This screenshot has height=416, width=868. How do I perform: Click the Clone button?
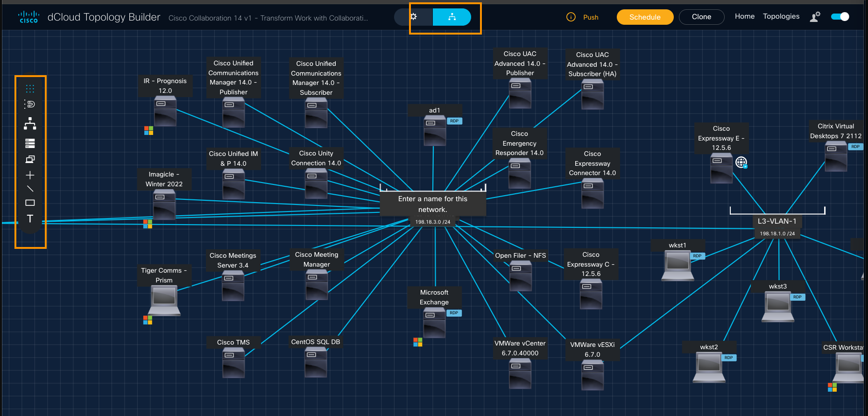(x=701, y=17)
